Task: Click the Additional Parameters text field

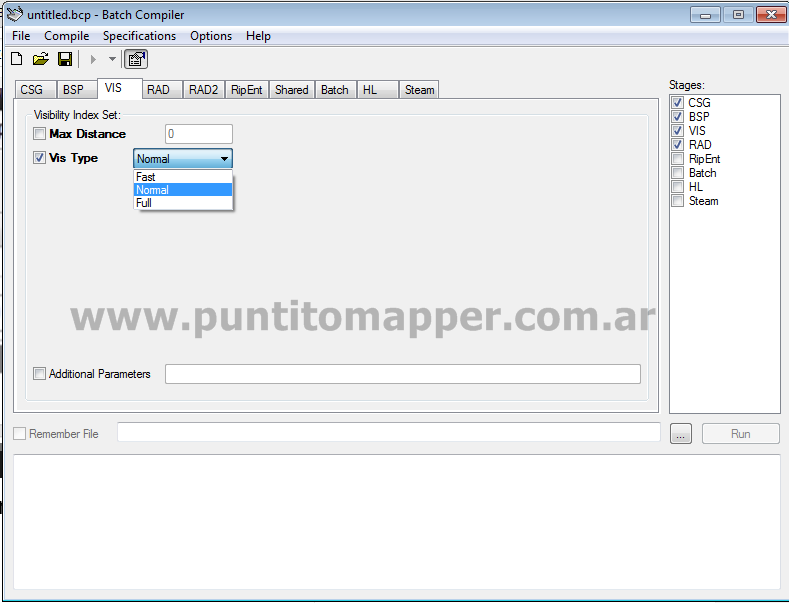Action: (403, 374)
